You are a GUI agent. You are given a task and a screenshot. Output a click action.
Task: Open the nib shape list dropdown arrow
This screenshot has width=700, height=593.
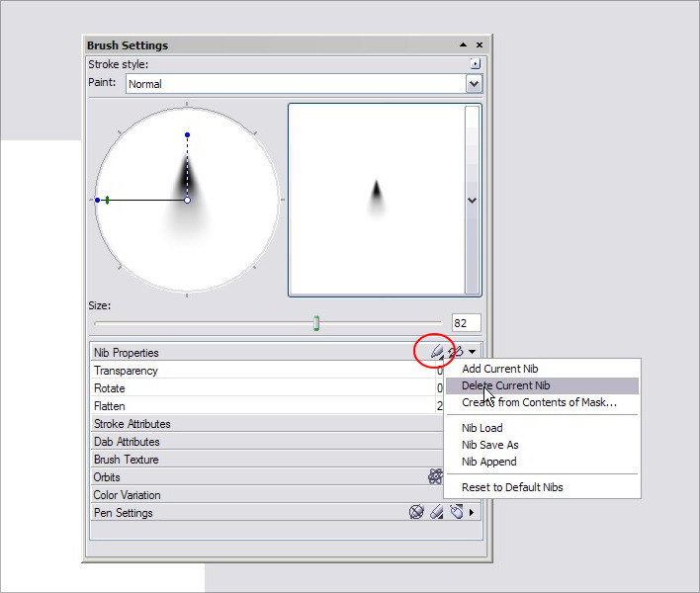472,201
